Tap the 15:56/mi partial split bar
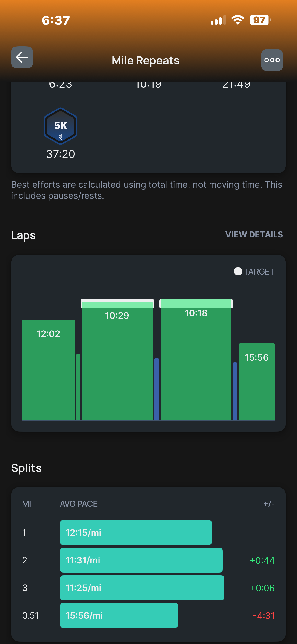This screenshot has width=297, height=644. coord(119,615)
